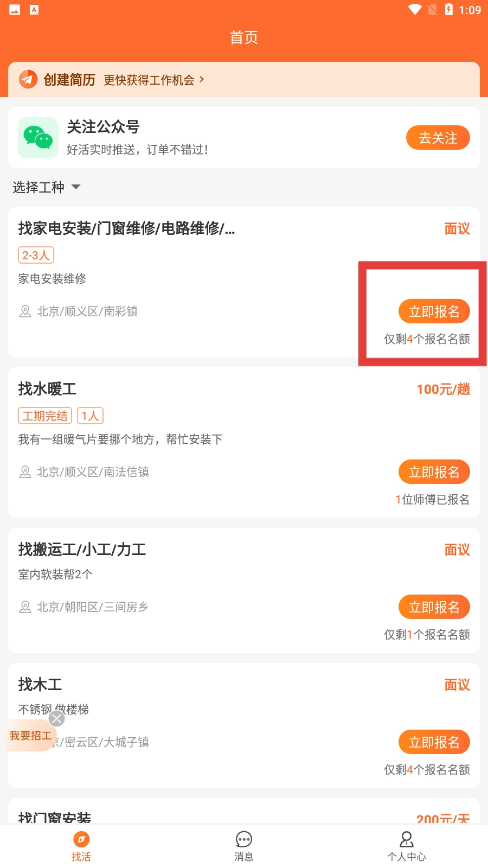Open the 消息 messages tab
This screenshot has width=488, height=868.
pyautogui.click(x=244, y=846)
